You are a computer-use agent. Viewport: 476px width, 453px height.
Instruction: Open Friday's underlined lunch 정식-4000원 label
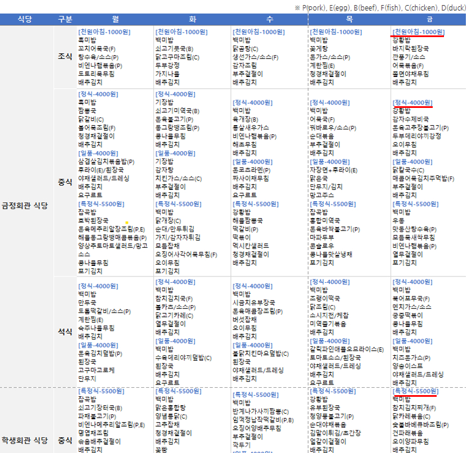412,103
